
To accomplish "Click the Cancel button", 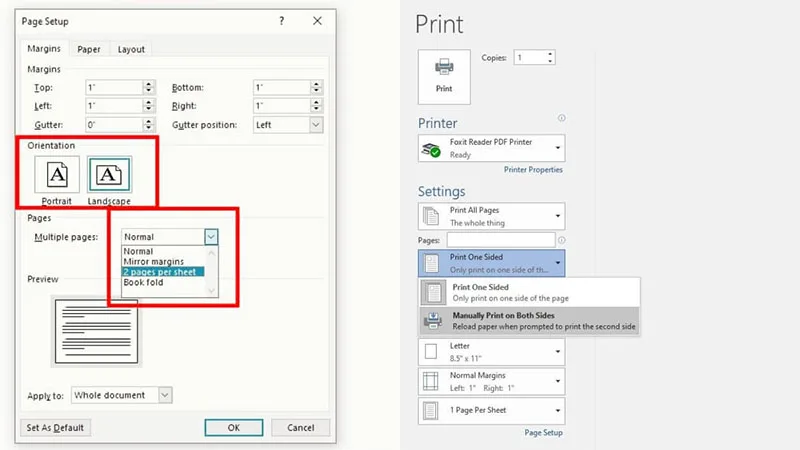I will point(301,428).
